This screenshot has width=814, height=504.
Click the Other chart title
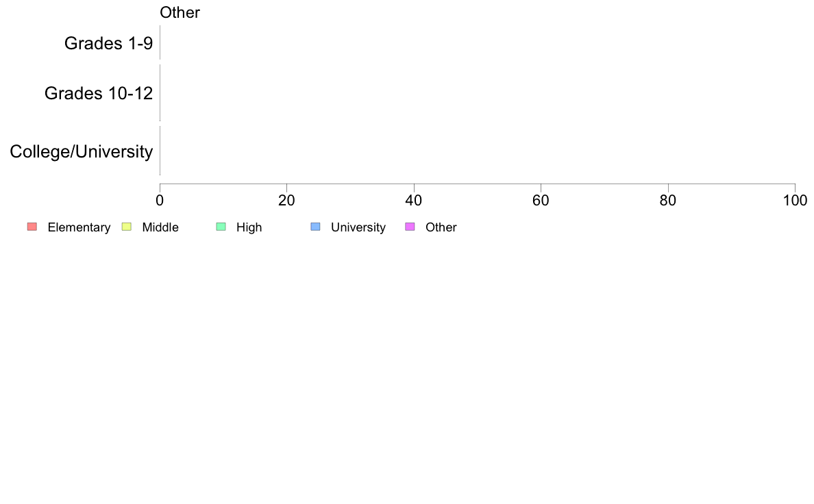tap(180, 12)
